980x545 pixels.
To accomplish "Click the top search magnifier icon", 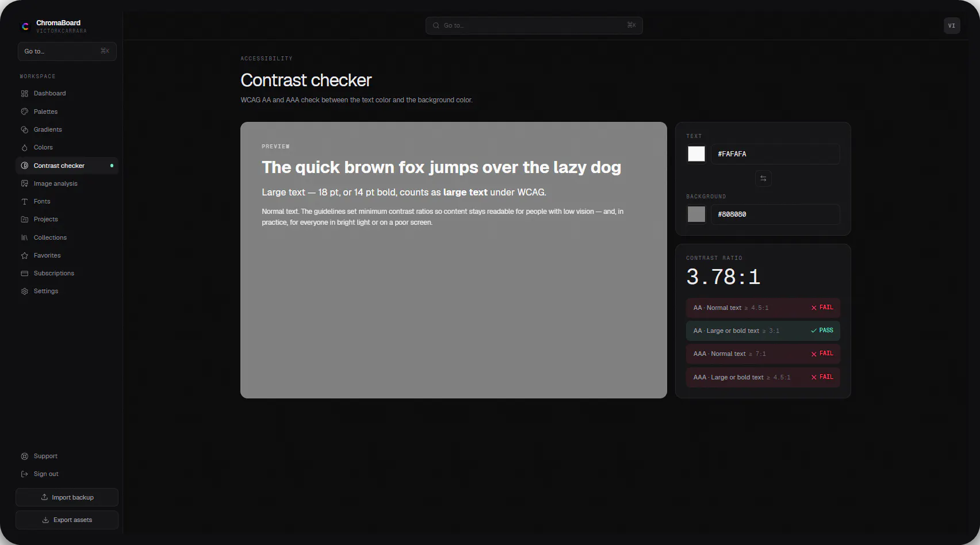I will [x=436, y=25].
